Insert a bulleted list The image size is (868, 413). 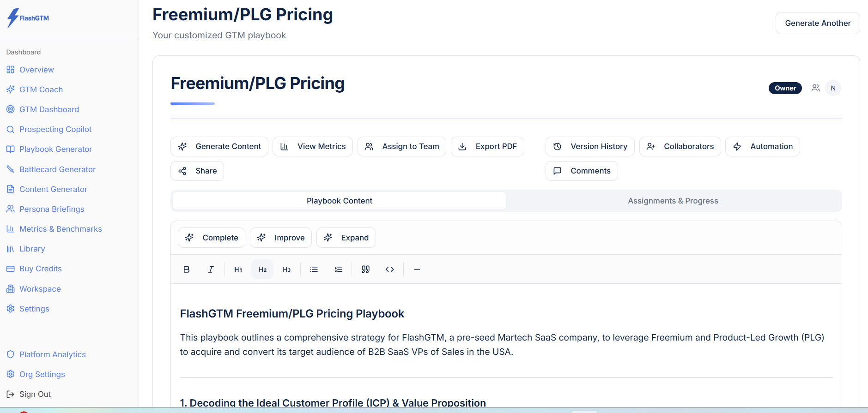click(314, 269)
